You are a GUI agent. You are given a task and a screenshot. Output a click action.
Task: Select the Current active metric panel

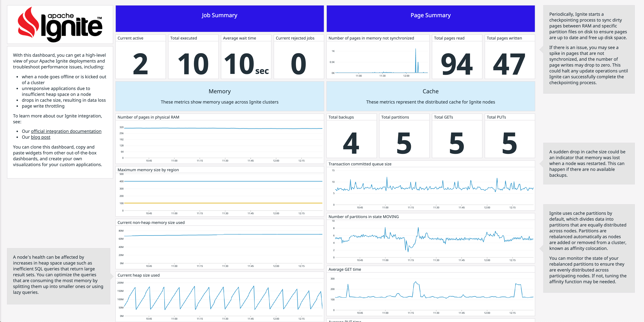pos(141,59)
